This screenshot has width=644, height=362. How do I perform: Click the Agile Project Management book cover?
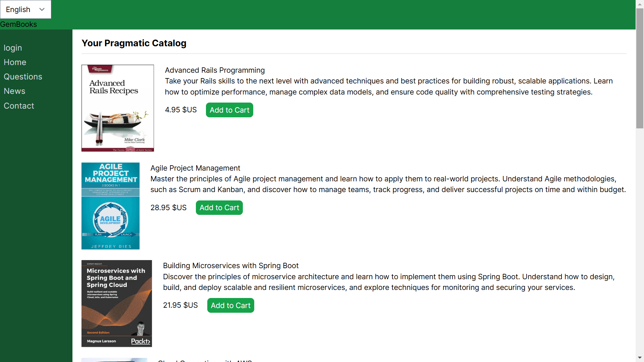coord(110,206)
